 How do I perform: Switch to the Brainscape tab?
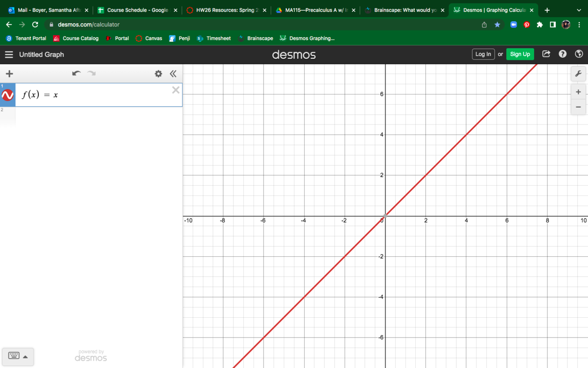404,10
